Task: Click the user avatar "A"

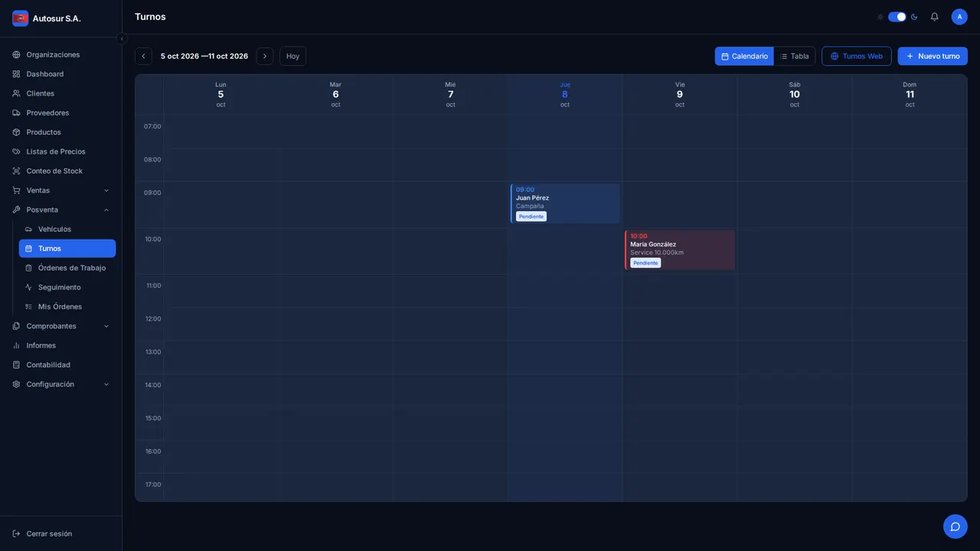Action: pos(959,17)
